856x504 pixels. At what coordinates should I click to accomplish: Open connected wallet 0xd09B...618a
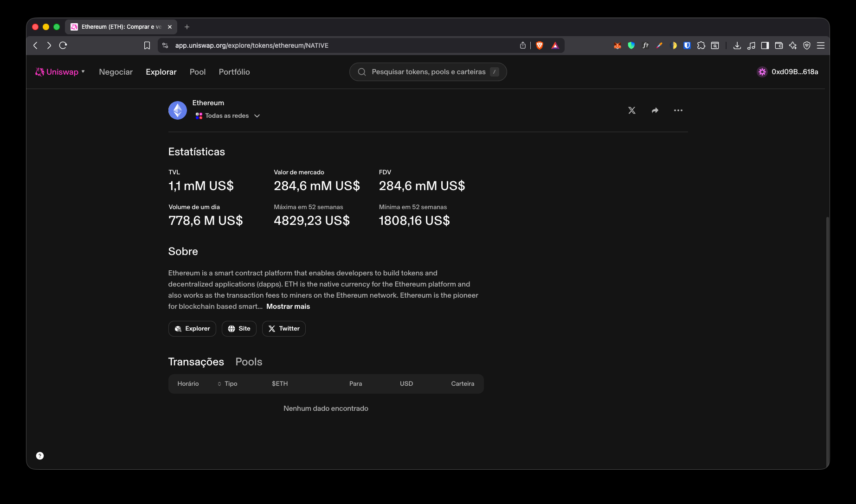788,72
